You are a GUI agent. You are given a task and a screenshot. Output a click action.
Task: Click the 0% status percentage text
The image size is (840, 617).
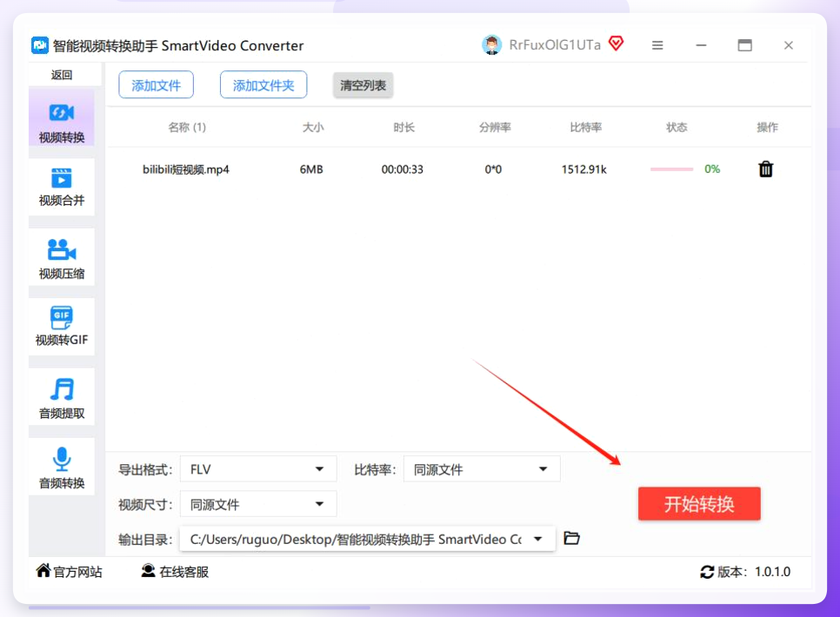pyautogui.click(x=712, y=169)
